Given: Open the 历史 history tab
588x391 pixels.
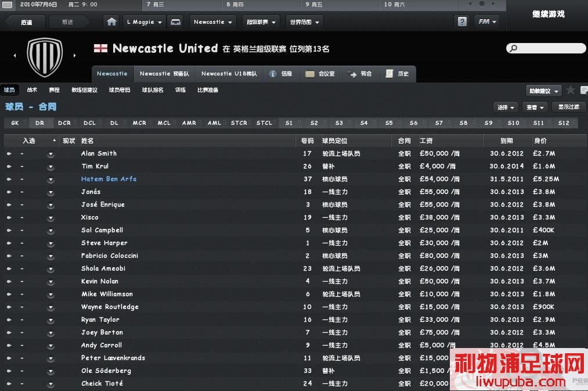Looking at the screenshot, I should point(398,74).
